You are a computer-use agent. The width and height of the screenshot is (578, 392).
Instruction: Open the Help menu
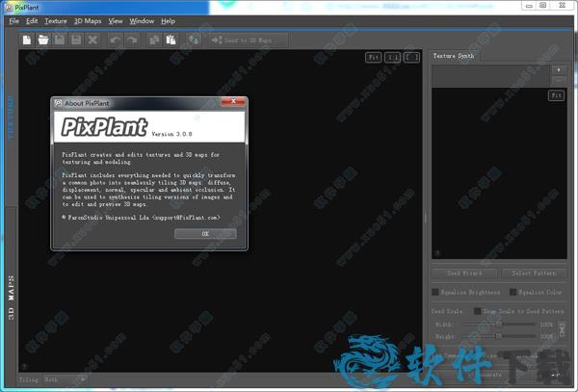[x=168, y=21]
